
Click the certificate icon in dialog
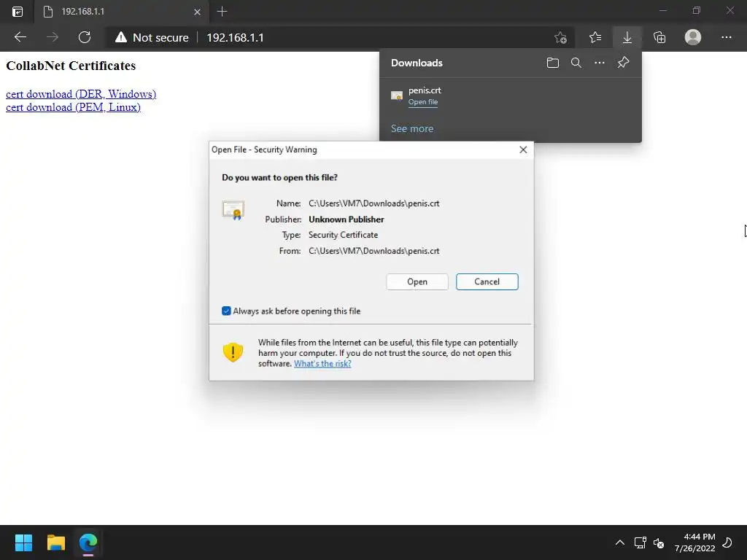click(x=233, y=210)
